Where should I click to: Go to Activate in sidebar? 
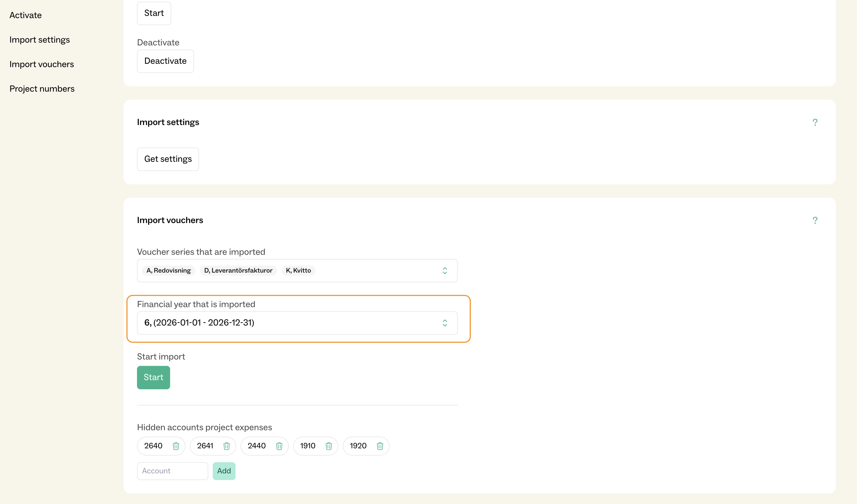pyautogui.click(x=26, y=15)
